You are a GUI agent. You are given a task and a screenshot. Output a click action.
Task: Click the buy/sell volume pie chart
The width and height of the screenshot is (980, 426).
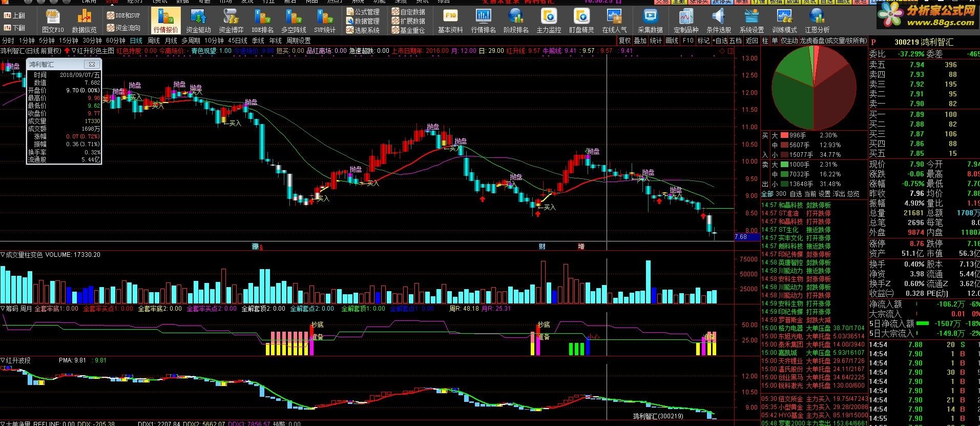[x=814, y=88]
